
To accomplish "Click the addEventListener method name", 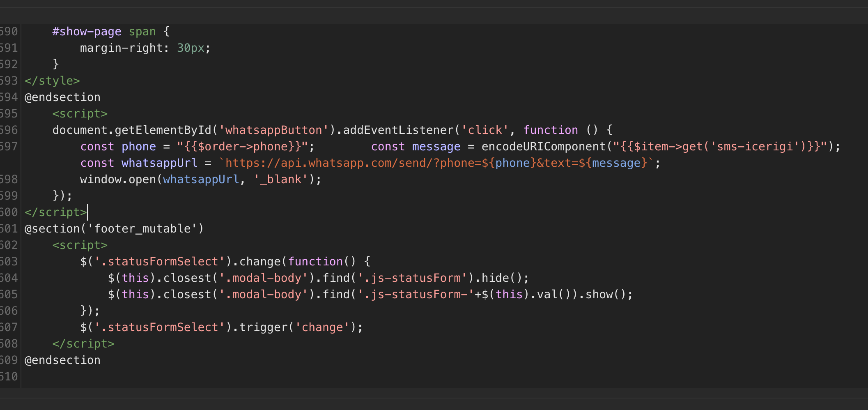I will tap(398, 130).
